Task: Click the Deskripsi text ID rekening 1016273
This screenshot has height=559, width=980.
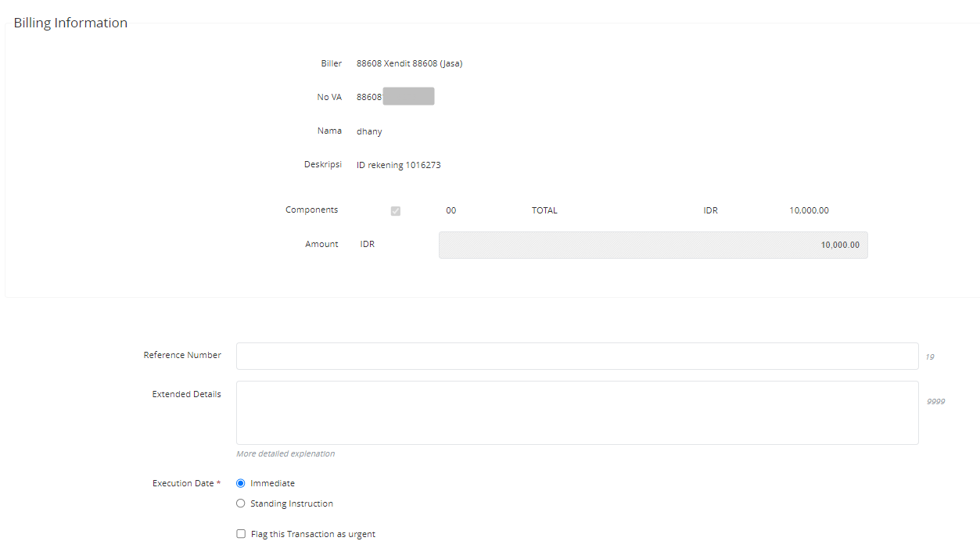Action: (x=398, y=165)
